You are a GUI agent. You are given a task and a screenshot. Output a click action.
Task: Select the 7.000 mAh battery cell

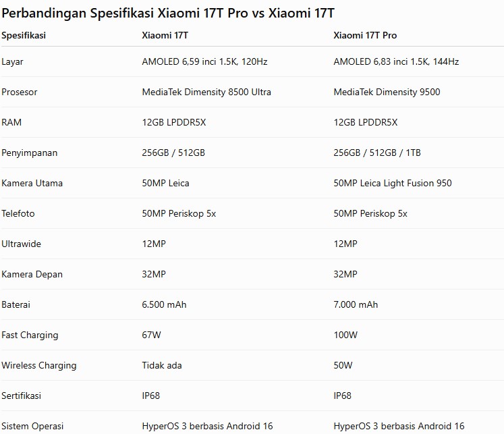point(356,304)
